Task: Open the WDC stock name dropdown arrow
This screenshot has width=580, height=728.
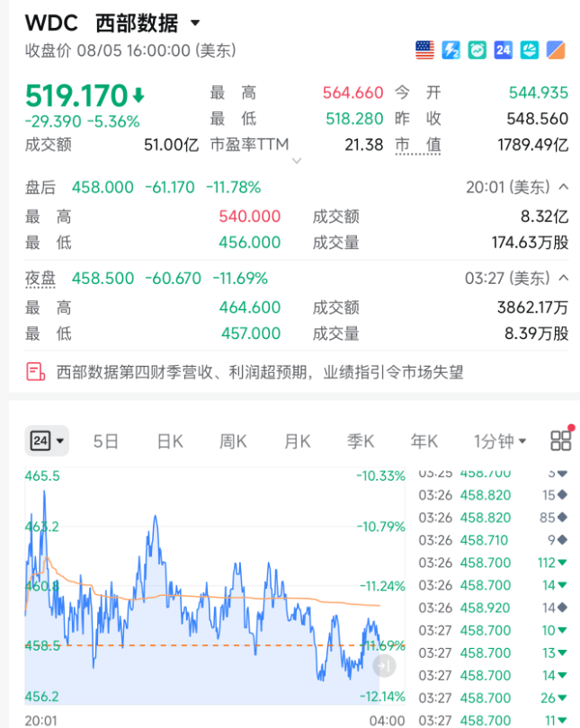Action: click(195, 22)
